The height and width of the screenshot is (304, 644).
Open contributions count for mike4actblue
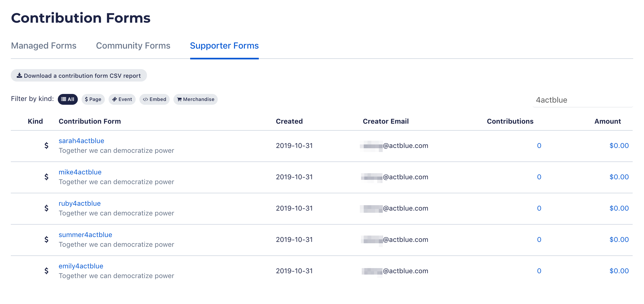point(539,177)
